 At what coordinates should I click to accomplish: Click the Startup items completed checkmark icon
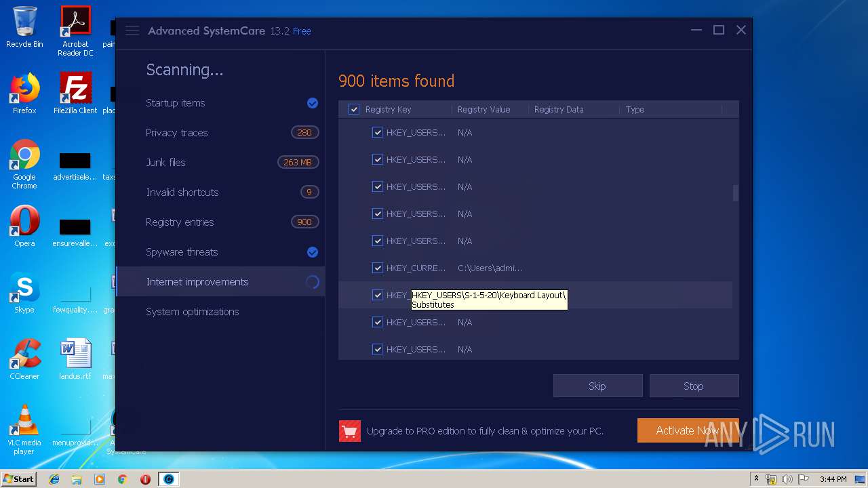(313, 103)
